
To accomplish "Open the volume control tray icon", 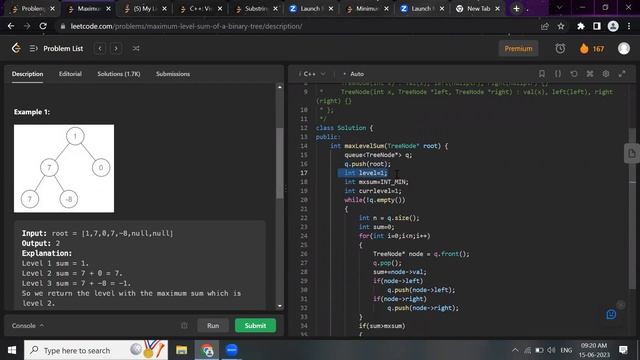I will [551, 350].
